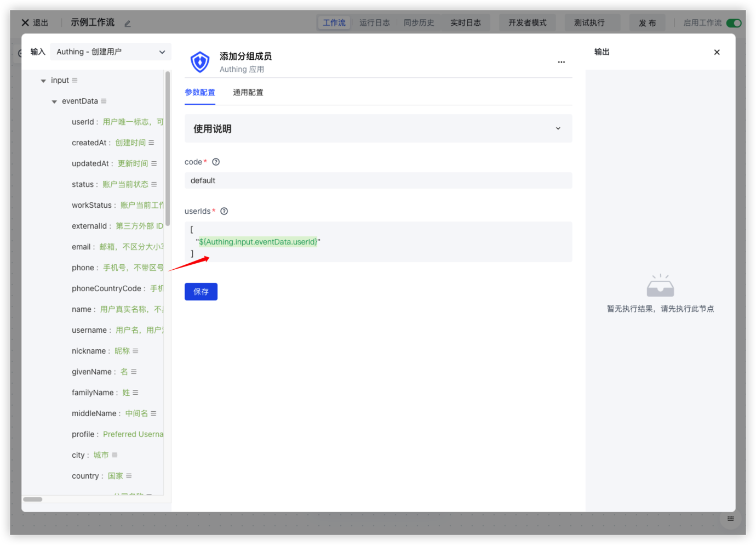Click the menu icon beside nickname
Image resolution: width=756 pixels, height=545 pixels.
135,351
